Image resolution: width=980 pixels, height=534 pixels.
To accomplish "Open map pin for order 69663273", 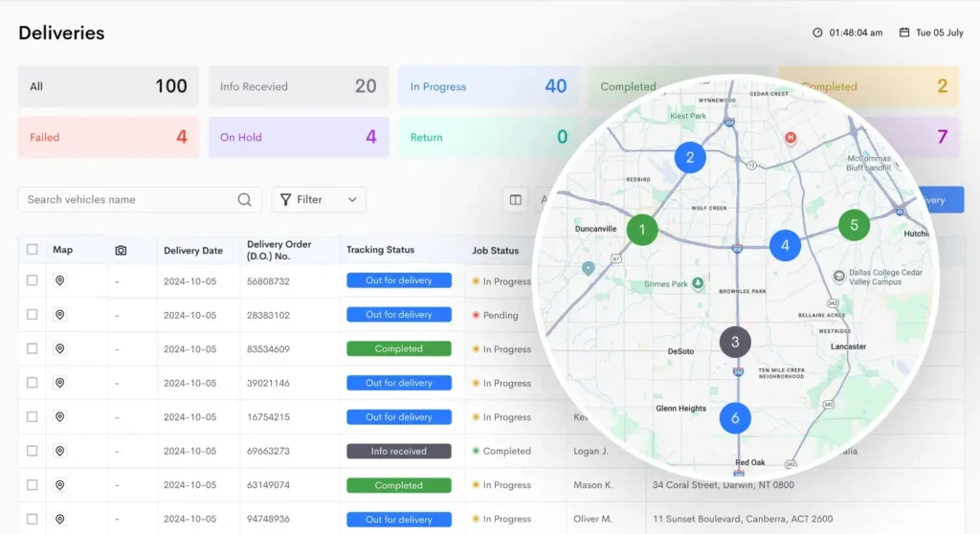I will pyautogui.click(x=60, y=451).
